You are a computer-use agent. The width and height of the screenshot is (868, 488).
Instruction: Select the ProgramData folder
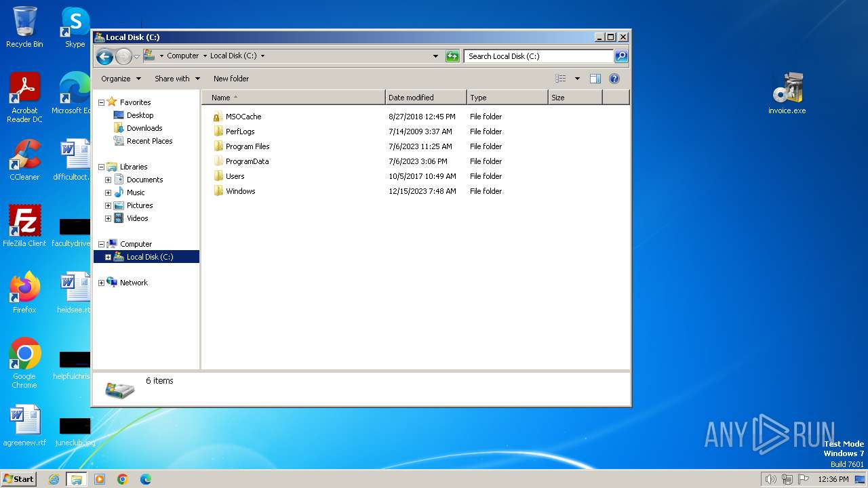click(247, 161)
